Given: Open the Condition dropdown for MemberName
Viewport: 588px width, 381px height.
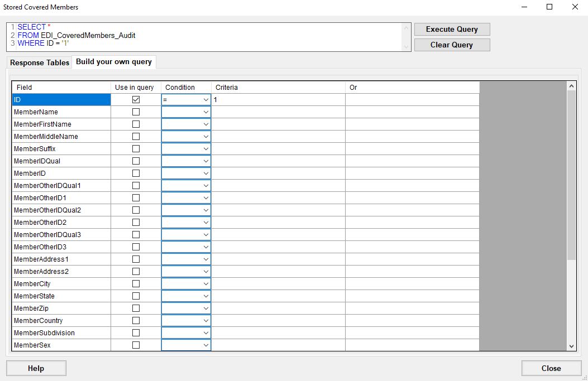Looking at the screenshot, I should (x=206, y=112).
